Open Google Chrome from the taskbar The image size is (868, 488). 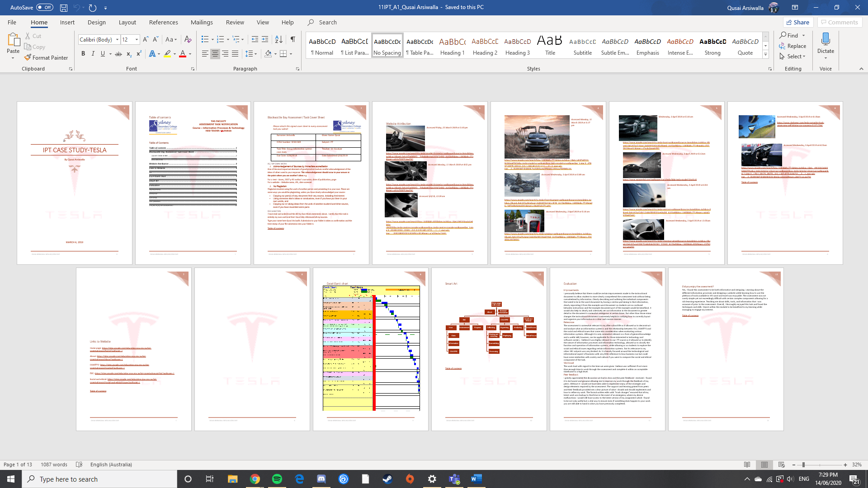(255, 479)
